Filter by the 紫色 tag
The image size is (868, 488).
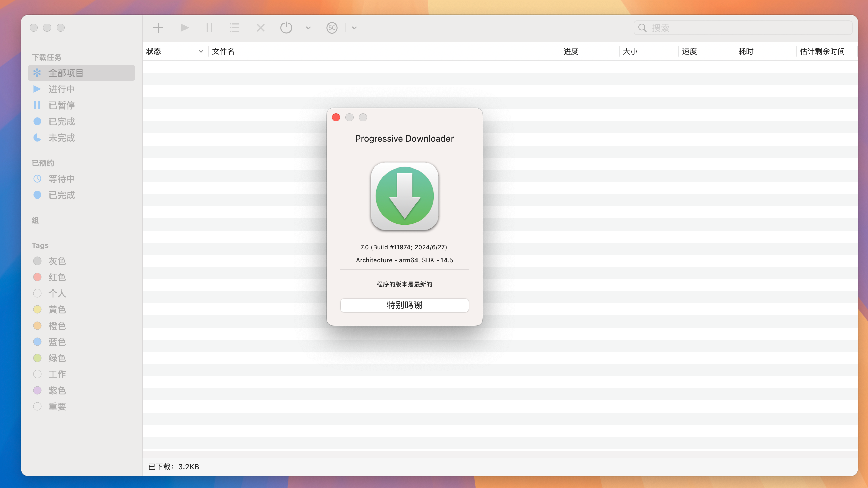(x=81, y=390)
